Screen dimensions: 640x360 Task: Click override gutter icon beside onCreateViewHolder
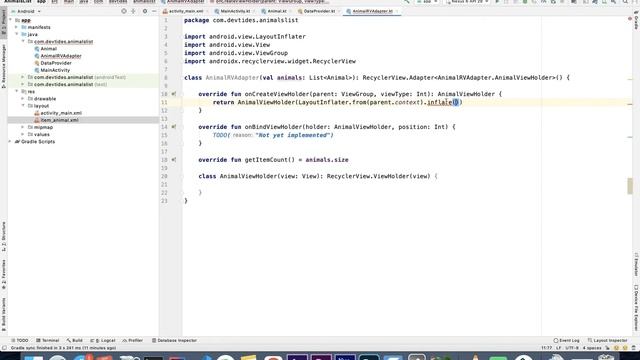[174, 94]
